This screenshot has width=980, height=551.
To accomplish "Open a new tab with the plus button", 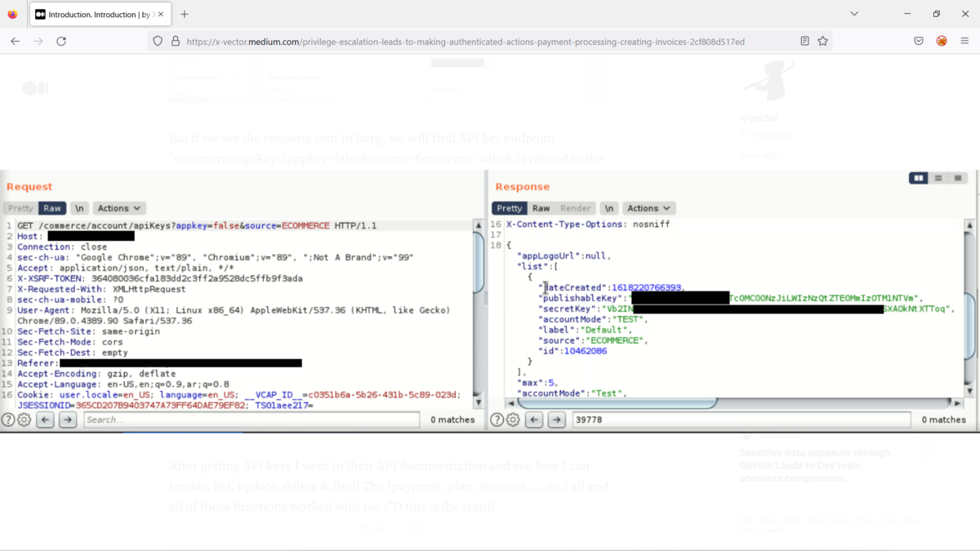I will [x=185, y=14].
